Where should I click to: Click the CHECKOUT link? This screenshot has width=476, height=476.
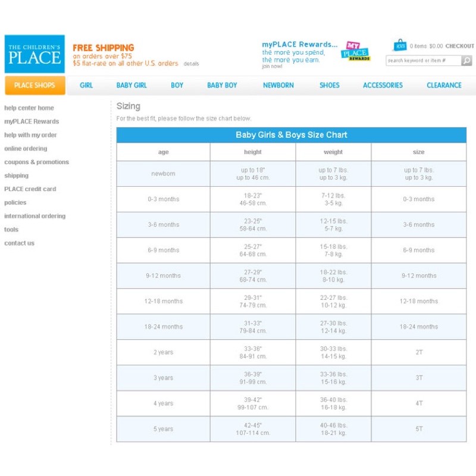[x=459, y=46]
